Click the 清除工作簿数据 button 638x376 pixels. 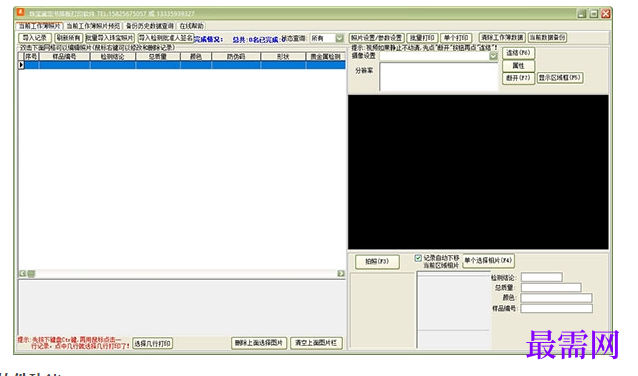pyautogui.click(x=502, y=37)
